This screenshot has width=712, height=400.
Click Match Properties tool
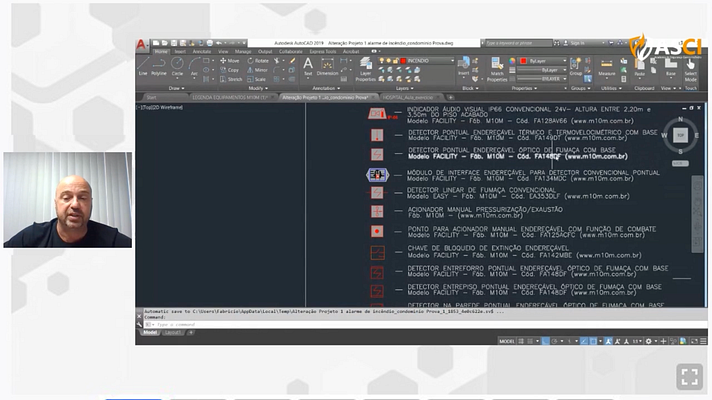click(497, 69)
